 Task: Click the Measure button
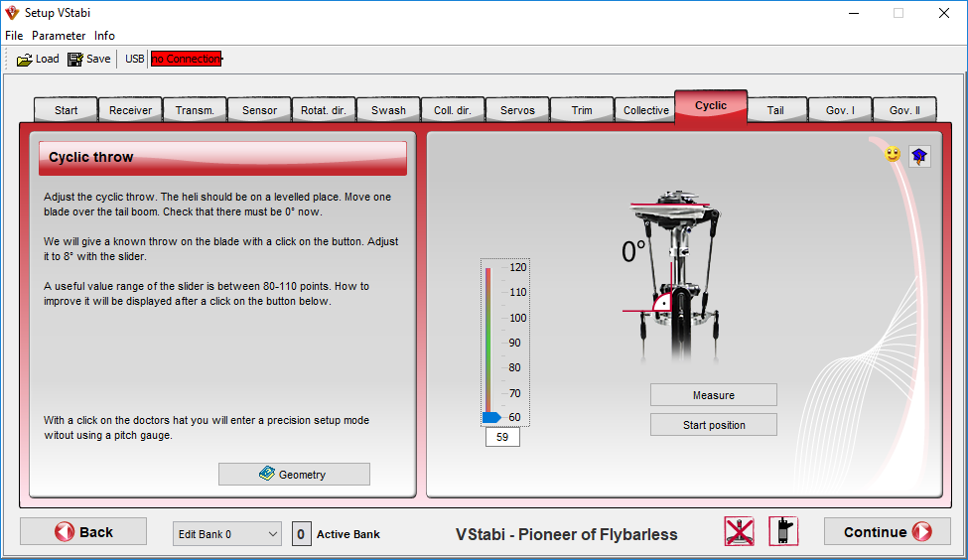coord(714,395)
